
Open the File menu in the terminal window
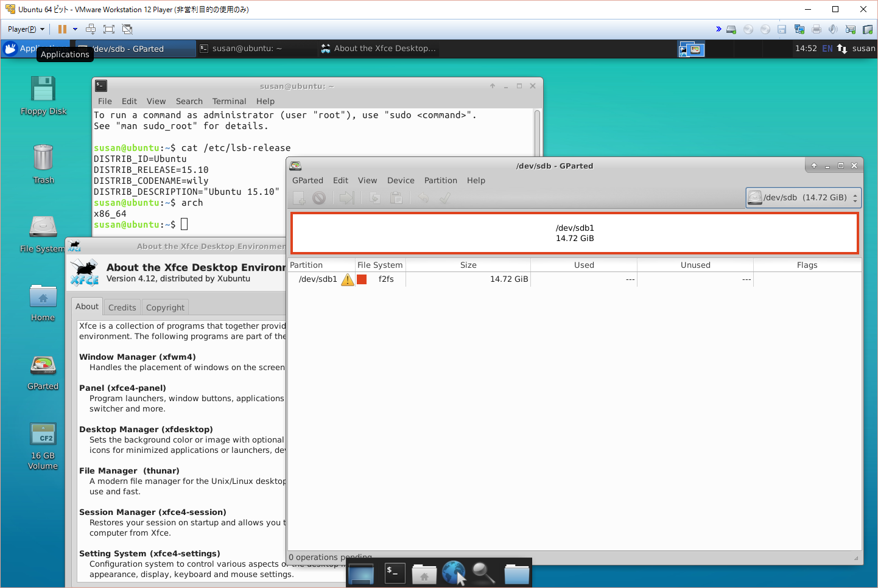[x=105, y=102]
